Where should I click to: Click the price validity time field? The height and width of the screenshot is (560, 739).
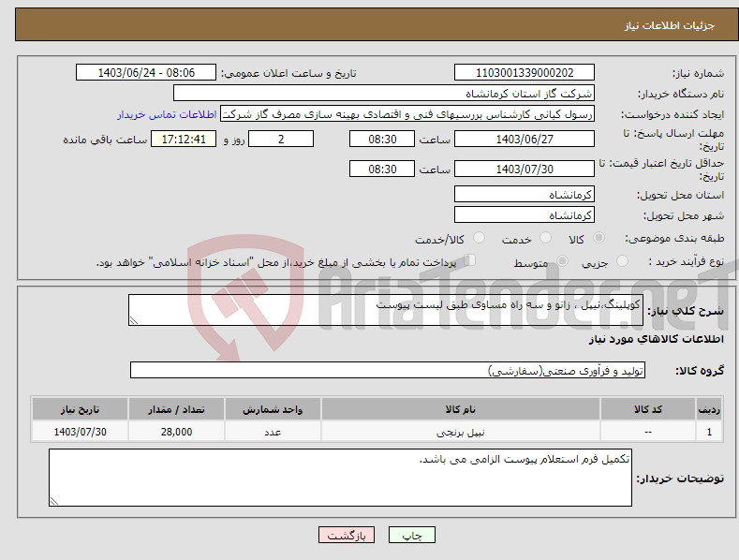pos(382,169)
